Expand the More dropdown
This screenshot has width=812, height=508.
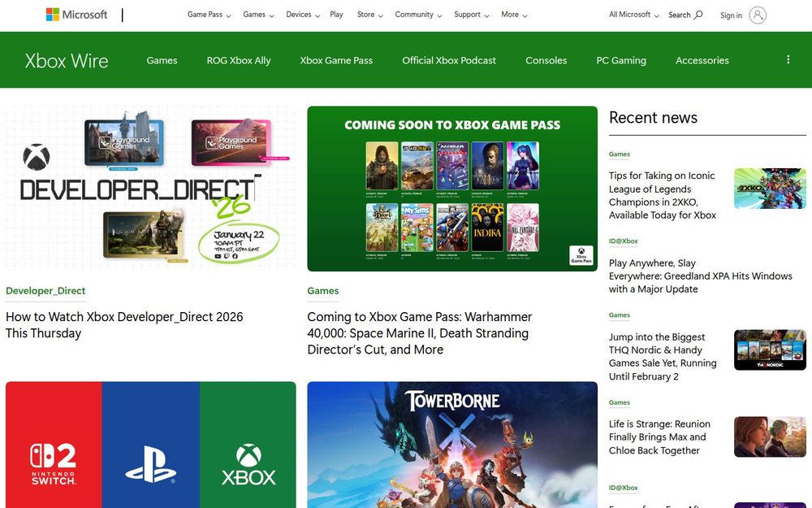[x=514, y=15]
